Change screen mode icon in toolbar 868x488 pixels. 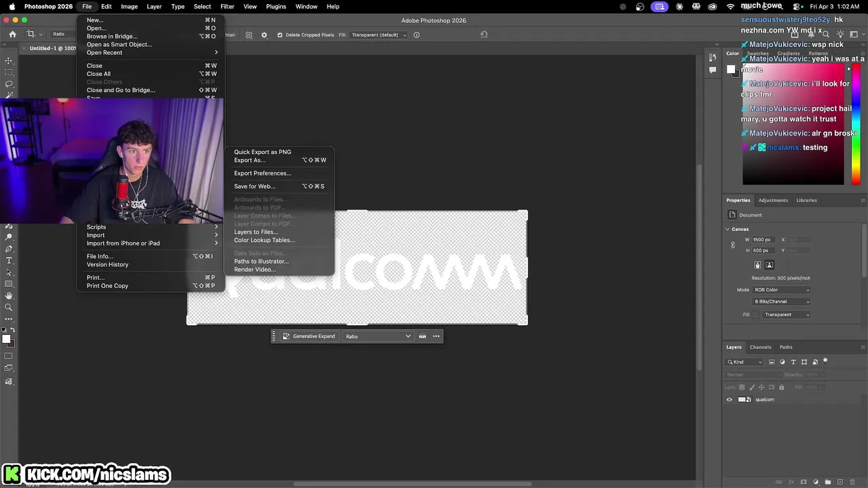(9, 368)
